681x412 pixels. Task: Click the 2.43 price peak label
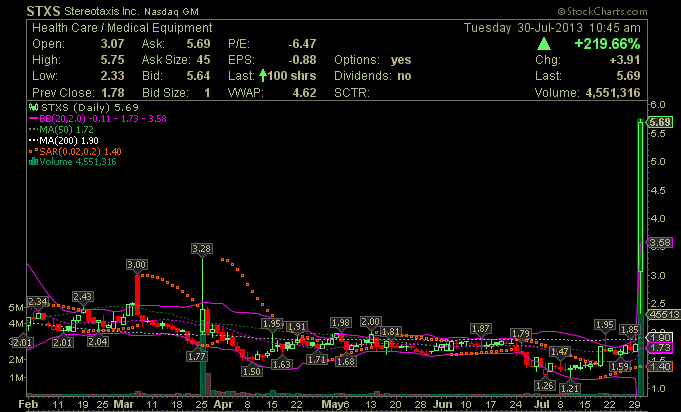(83, 297)
